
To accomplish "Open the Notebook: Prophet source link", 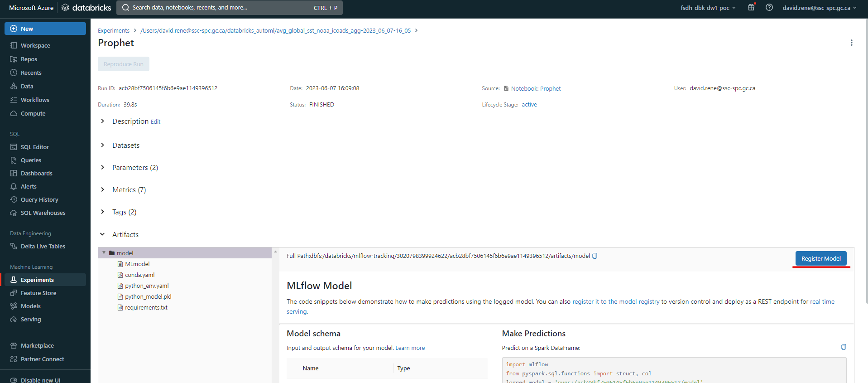I will coord(535,89).
